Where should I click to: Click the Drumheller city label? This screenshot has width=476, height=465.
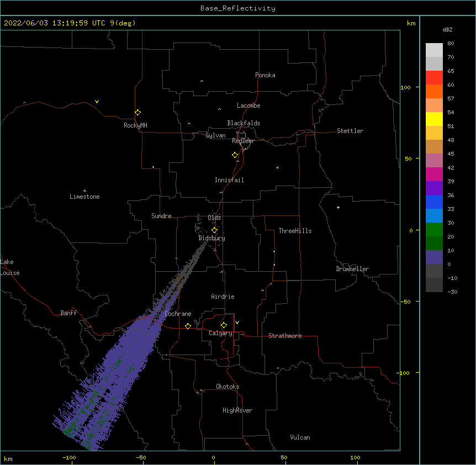[352, 269]
